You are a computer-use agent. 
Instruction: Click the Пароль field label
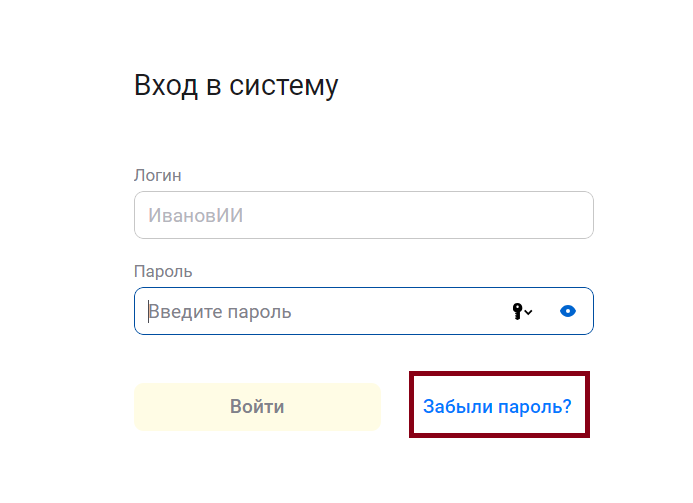[163, 271]
